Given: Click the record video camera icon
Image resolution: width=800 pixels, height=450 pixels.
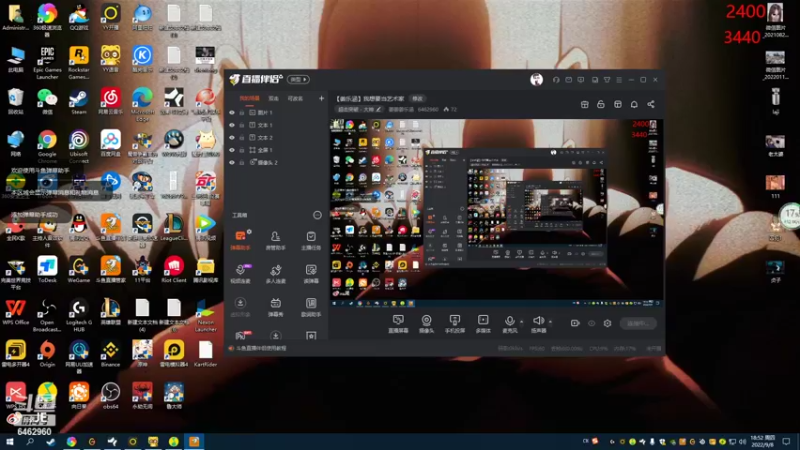Looking at the screenshot, I should coord(575,323).
